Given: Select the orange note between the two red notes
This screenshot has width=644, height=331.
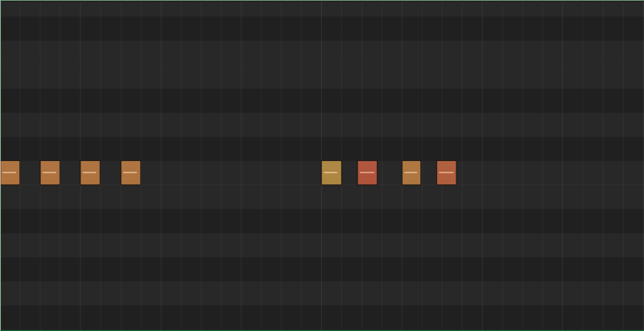Looking at the screenshot, I should [x=411, y=173].
